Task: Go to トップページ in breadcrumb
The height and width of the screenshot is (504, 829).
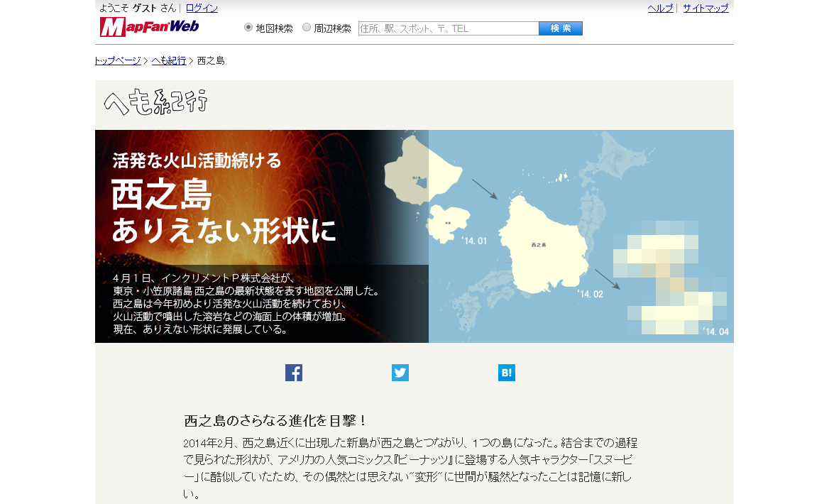Action: 117,61
